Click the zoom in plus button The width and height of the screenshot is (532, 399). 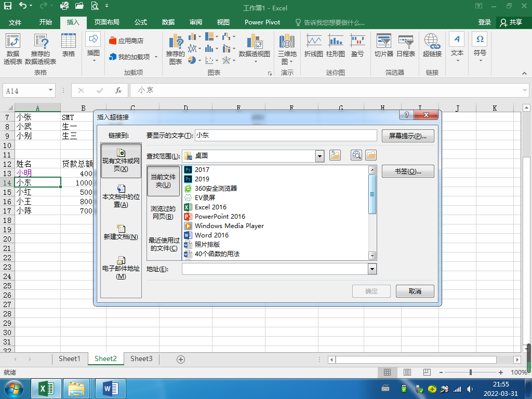(x=501, y=372)
